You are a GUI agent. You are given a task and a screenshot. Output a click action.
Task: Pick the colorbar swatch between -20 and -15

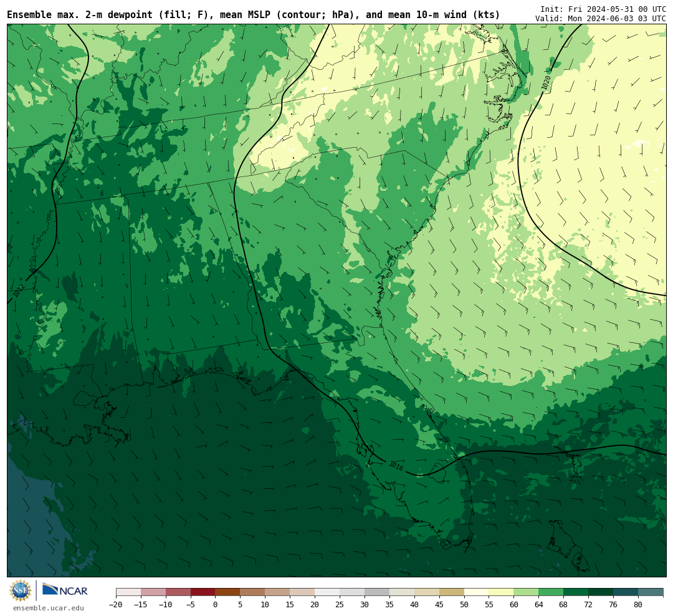coord(128,592)
